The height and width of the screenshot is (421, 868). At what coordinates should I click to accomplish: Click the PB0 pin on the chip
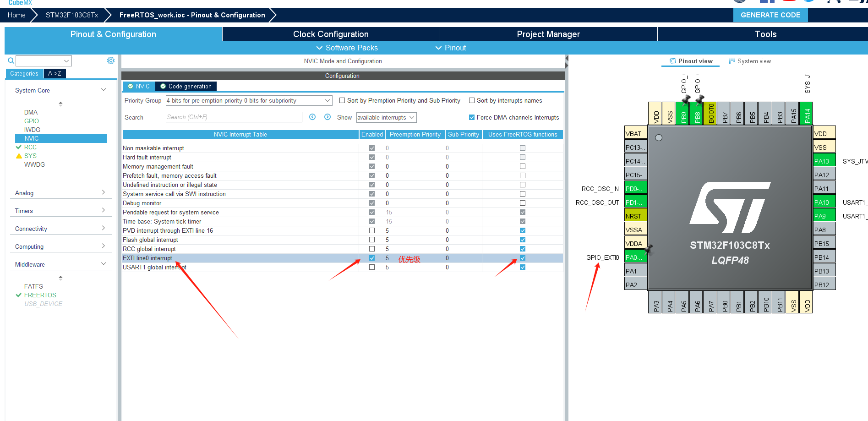725,302
